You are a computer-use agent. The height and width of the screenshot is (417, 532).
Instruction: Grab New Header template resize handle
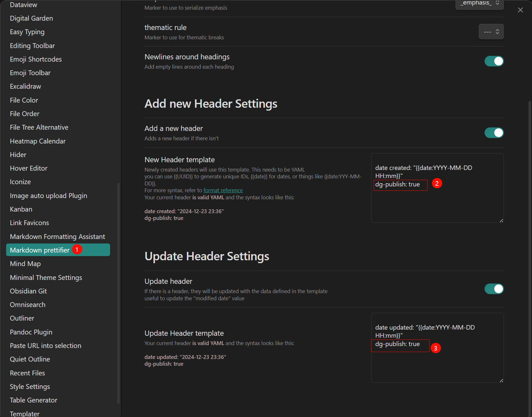point(501,221)
